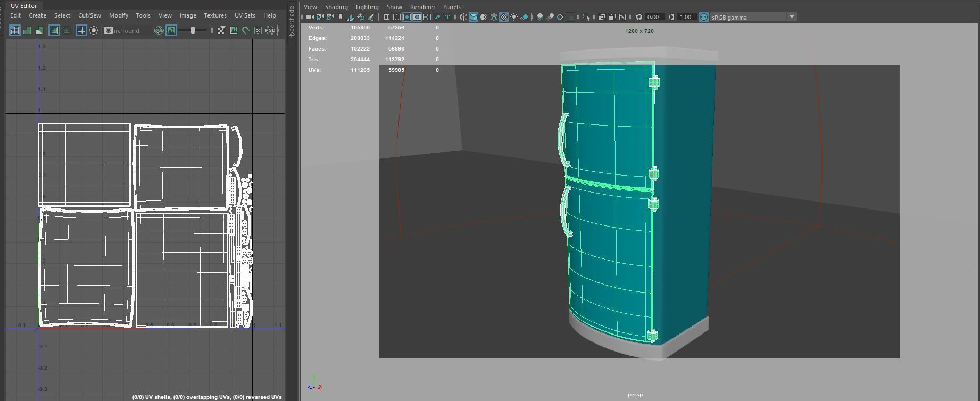Open the Lighting viewport menu
Screen dimensions: 980x401
[367, 7]
